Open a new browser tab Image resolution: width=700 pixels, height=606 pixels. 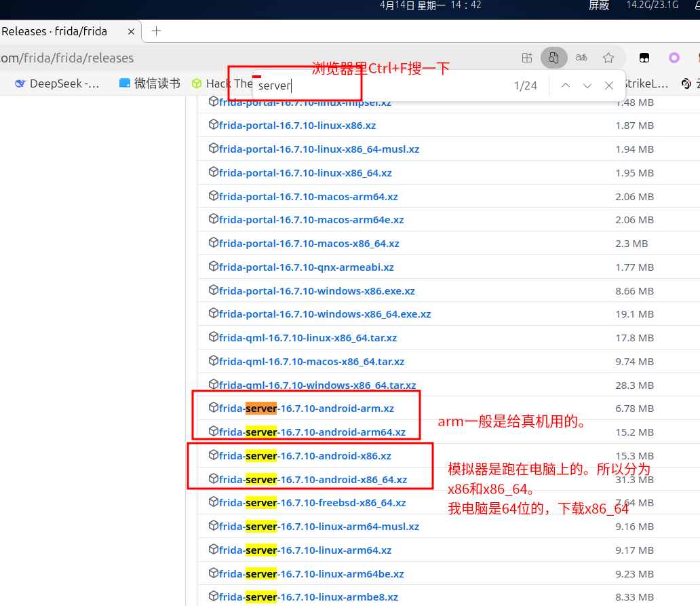156,31
